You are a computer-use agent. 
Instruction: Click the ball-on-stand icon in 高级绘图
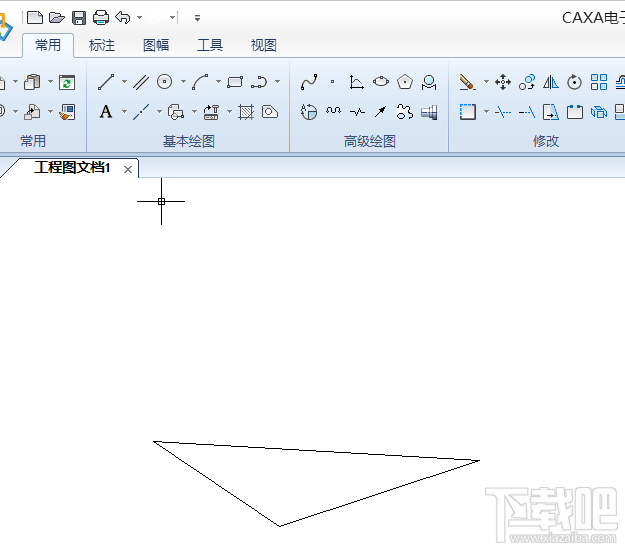[429, 82]
